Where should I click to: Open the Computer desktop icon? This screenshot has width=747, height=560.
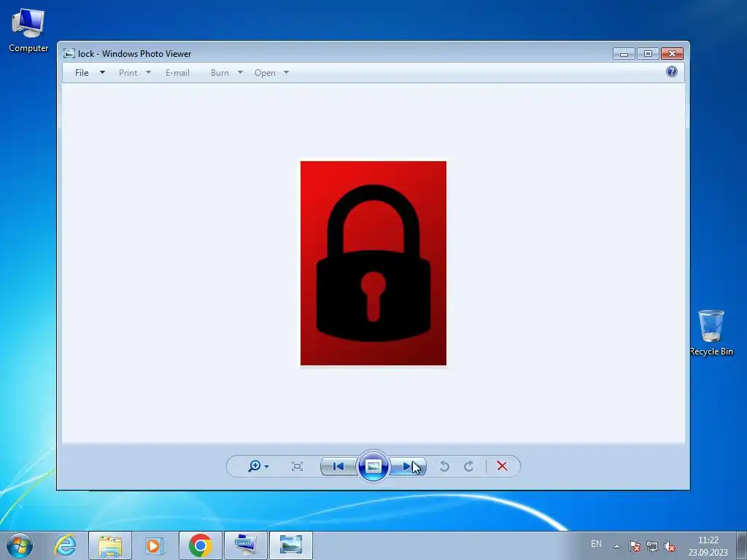coord(28,31)
